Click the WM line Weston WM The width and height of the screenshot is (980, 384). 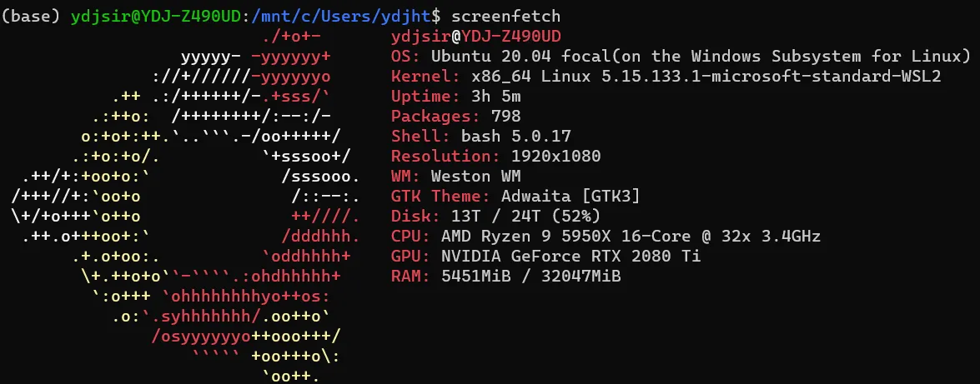pos(475,177)
